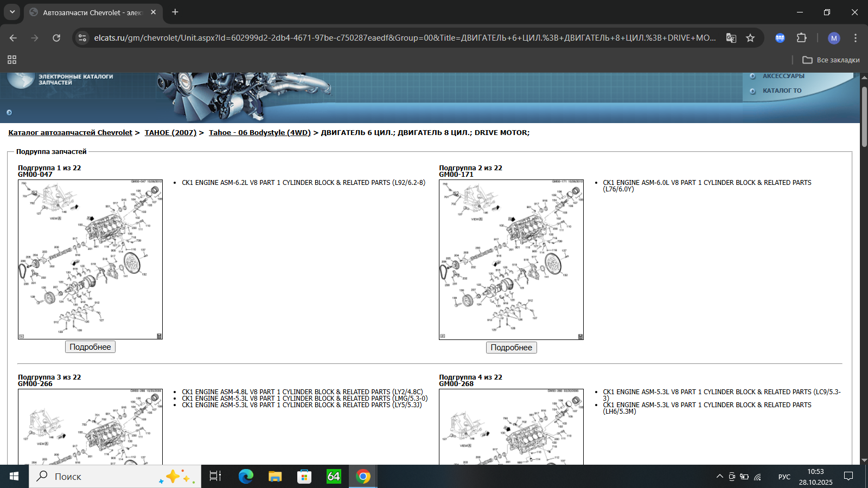
Task: Open the КАТАЛОГ ТО menu item
Action: [x=782, y=91]
